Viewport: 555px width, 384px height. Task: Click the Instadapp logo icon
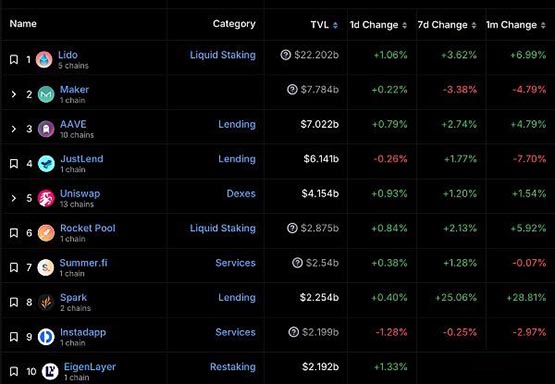tap(46, 337)
